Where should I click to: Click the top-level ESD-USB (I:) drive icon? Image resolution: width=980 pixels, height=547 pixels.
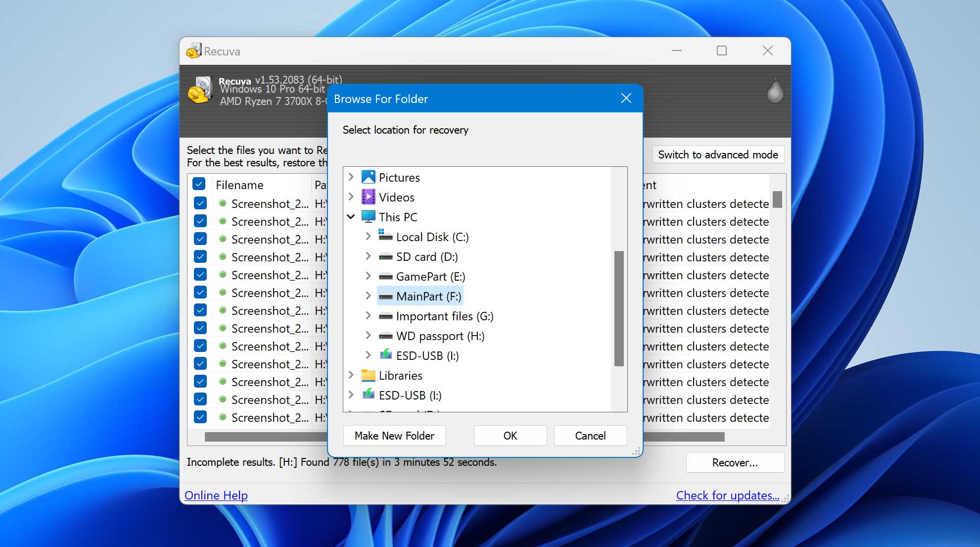369,395
